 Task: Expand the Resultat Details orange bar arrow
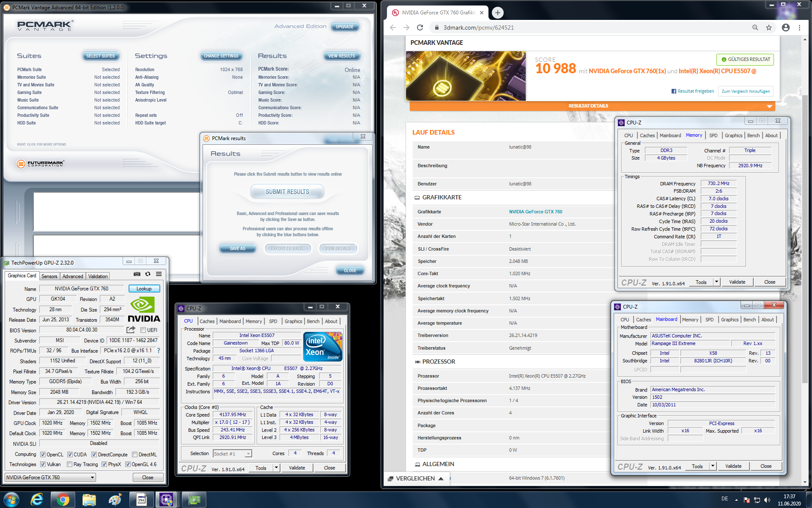[769, 106]
